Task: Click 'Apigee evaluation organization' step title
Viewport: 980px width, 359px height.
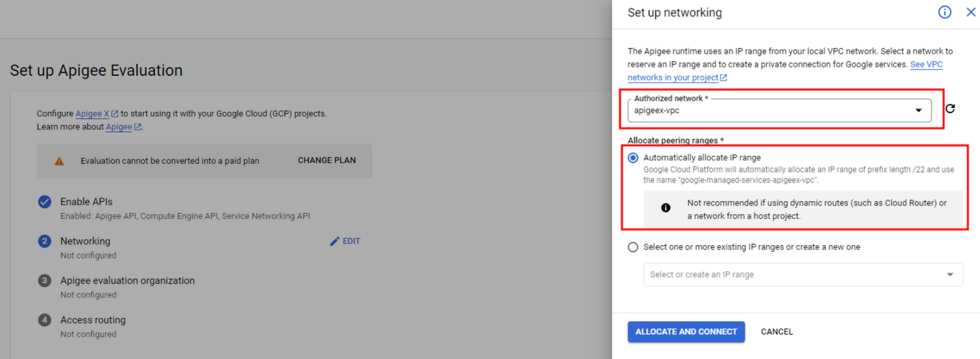Action: click(127, 281)
